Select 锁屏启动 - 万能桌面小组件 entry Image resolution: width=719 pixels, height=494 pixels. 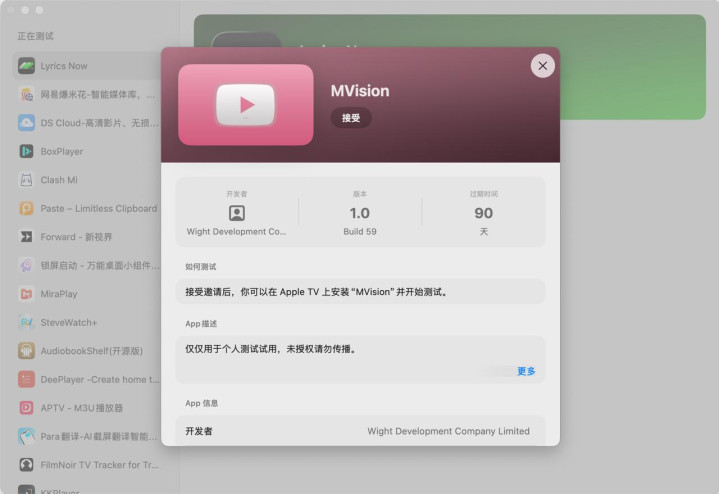tap(87, 265)
